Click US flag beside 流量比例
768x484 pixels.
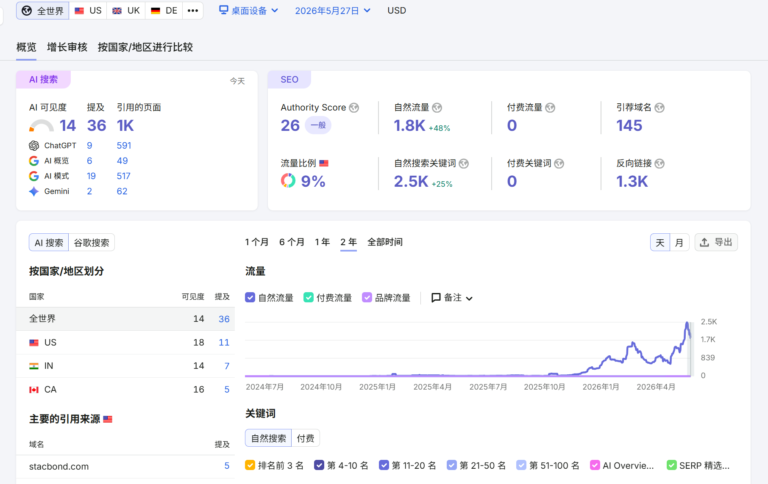click(324, 163)
